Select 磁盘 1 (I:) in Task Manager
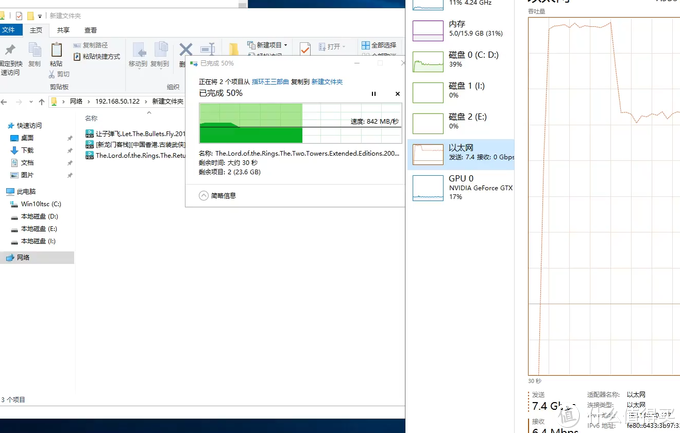This screenshot has height=433, width=680. pyautogui.click(x=461, y=92)
